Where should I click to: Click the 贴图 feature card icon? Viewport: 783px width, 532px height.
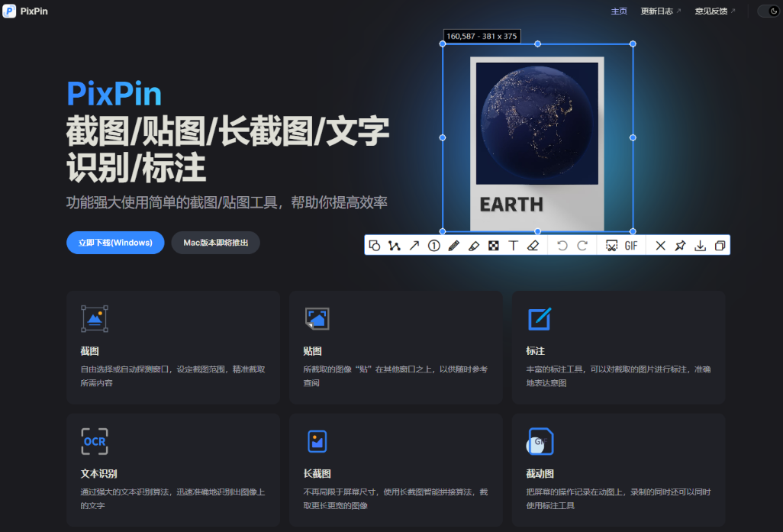[x=317, y=319]
